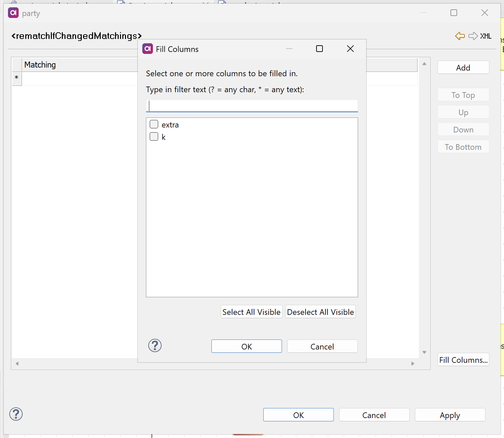Open the Fill Columns... button
Image resolution: width=504 pixels, height=438 pixels.
coord(463,360)
